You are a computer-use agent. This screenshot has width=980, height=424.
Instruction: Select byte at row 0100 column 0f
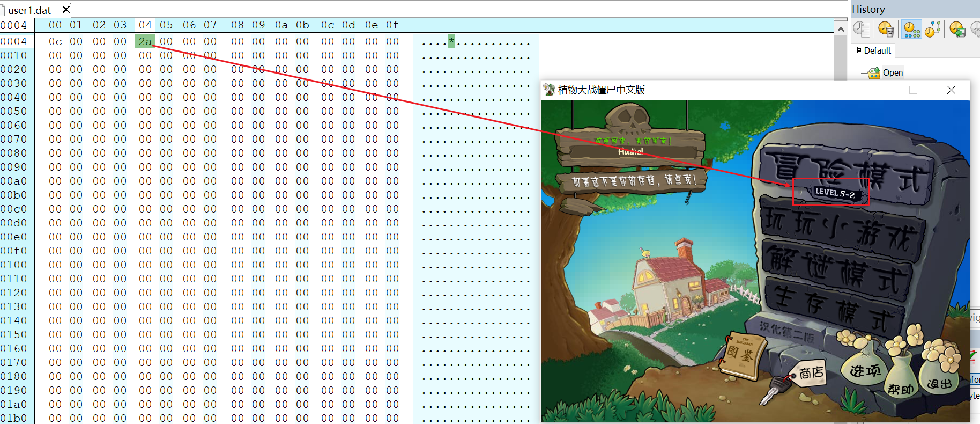tap(392, 265)
